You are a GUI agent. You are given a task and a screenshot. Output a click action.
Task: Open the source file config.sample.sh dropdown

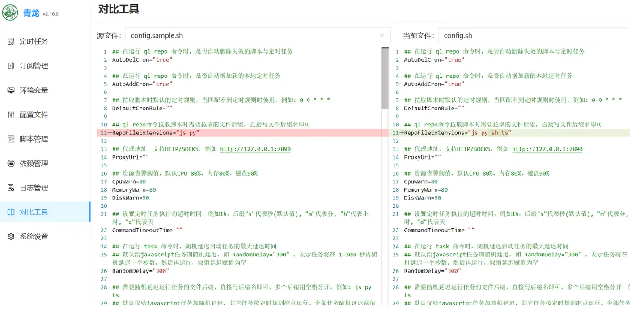tap(258, 35)
